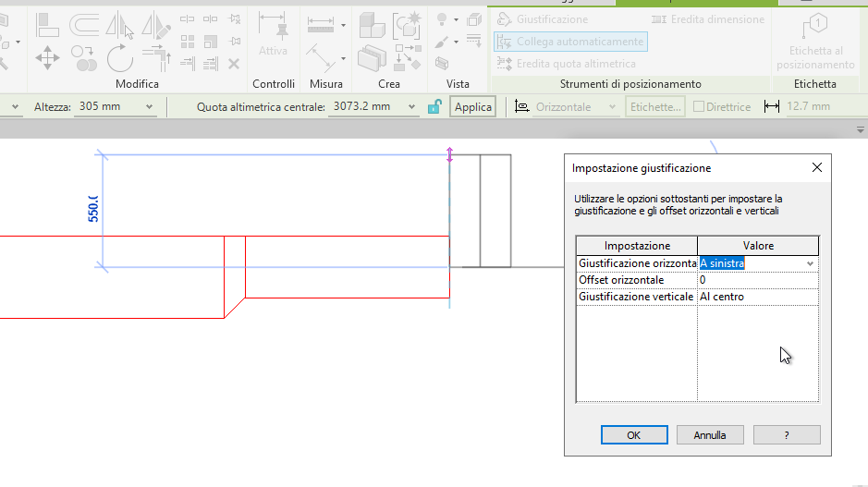
Task: Click the Offset orizzontale value 0
Action: pyautogui.click(x=758, y=280)
